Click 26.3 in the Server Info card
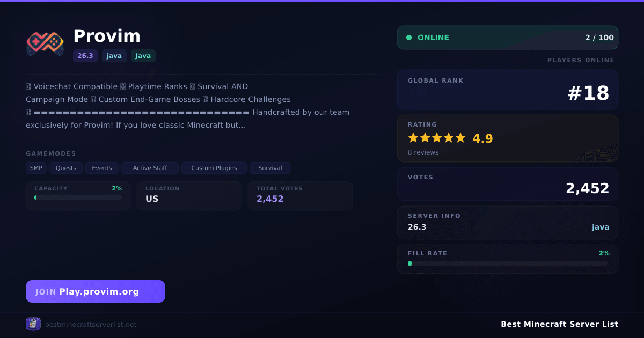The image size is (644, 338). pos(417,227)
